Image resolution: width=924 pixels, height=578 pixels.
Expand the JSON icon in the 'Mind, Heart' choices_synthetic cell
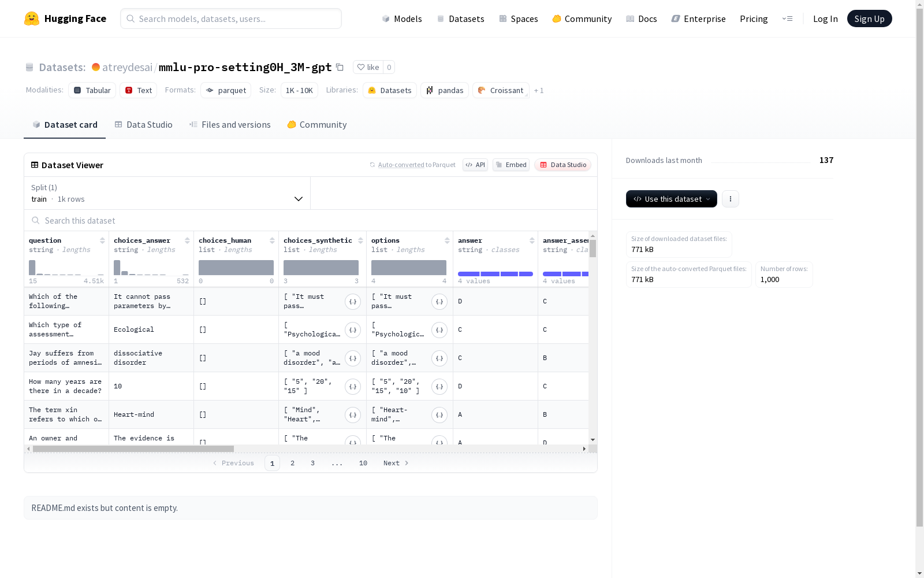(353, 415)
